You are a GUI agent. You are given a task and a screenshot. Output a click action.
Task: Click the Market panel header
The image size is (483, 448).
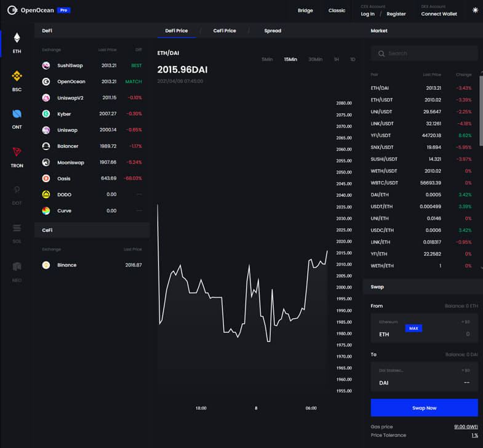click(x=423, y=31)
